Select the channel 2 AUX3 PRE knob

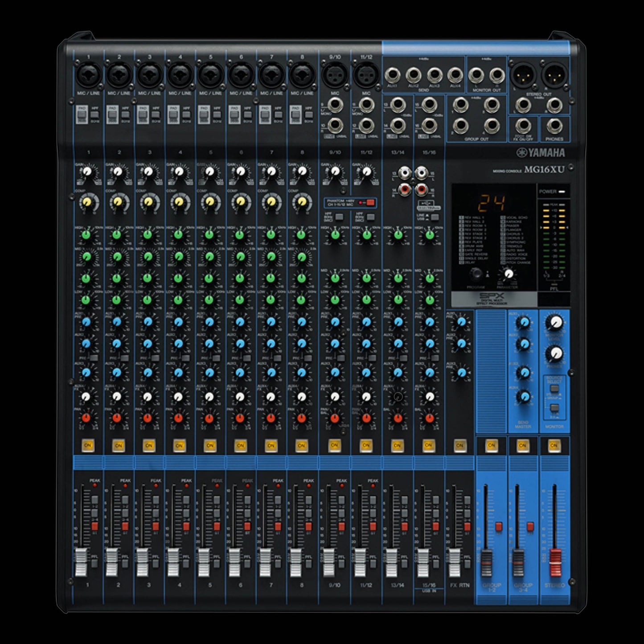[117, 373]
